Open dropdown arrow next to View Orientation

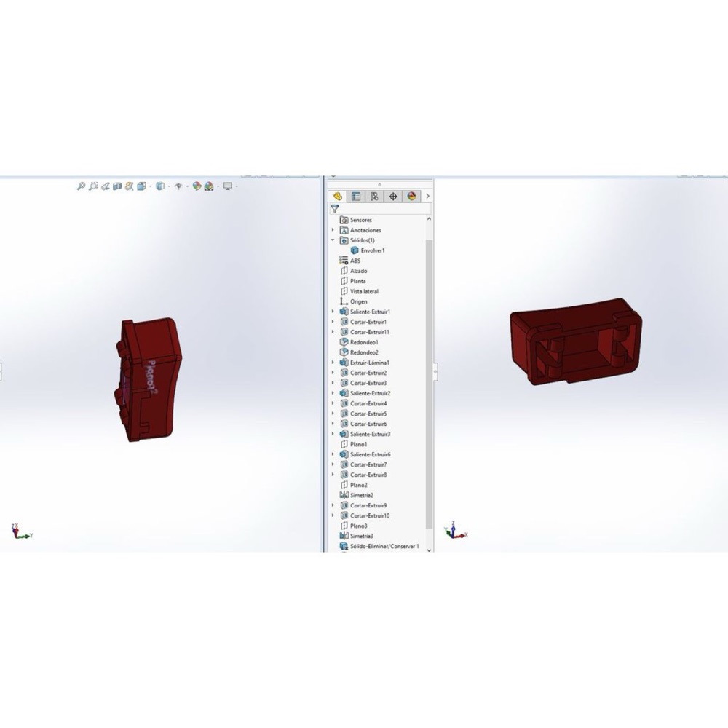150,186
